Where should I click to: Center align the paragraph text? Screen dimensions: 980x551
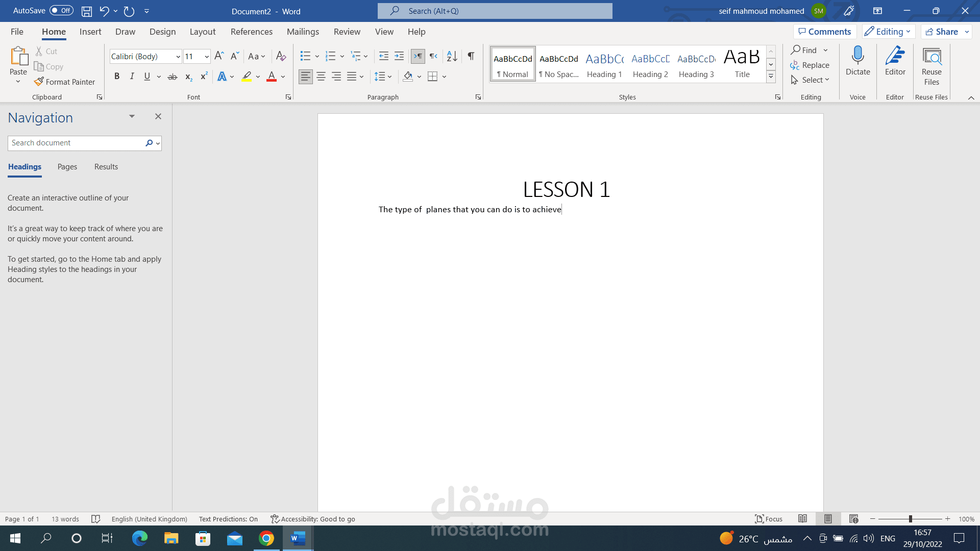click(x=321, y=77)
